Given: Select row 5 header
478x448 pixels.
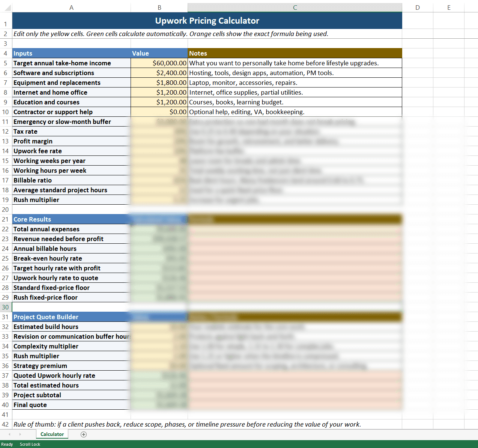Looking at the screenshot, I should pos(6,63).
